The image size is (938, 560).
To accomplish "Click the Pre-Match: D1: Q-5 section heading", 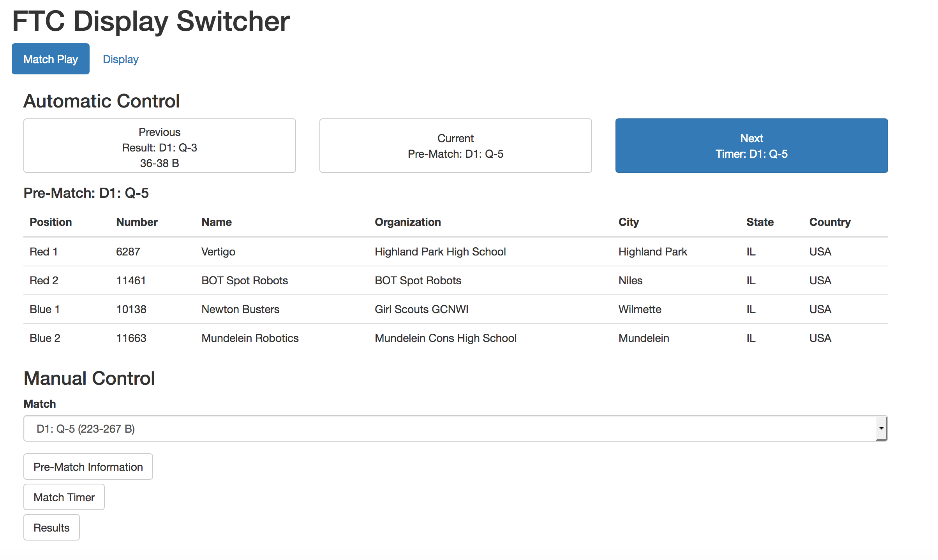I will click(86, 192).
